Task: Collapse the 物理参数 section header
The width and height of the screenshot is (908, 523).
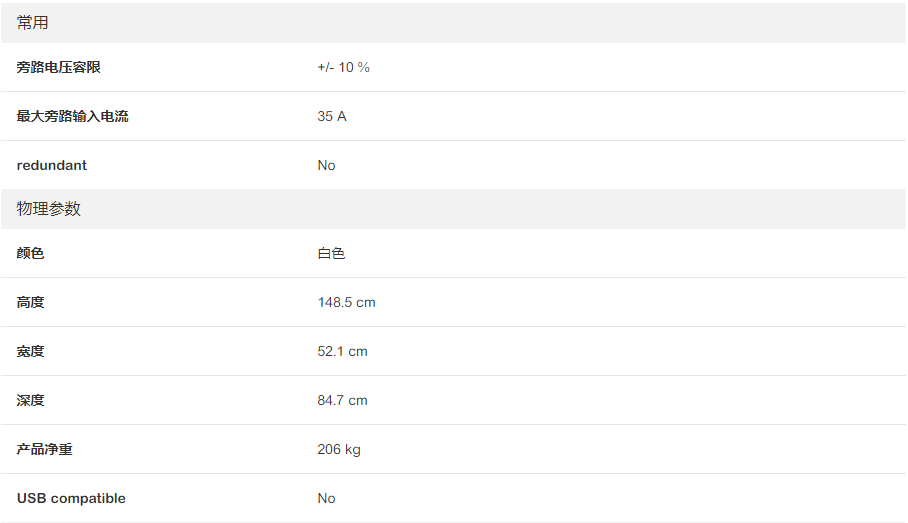Action: pos(49,209)
